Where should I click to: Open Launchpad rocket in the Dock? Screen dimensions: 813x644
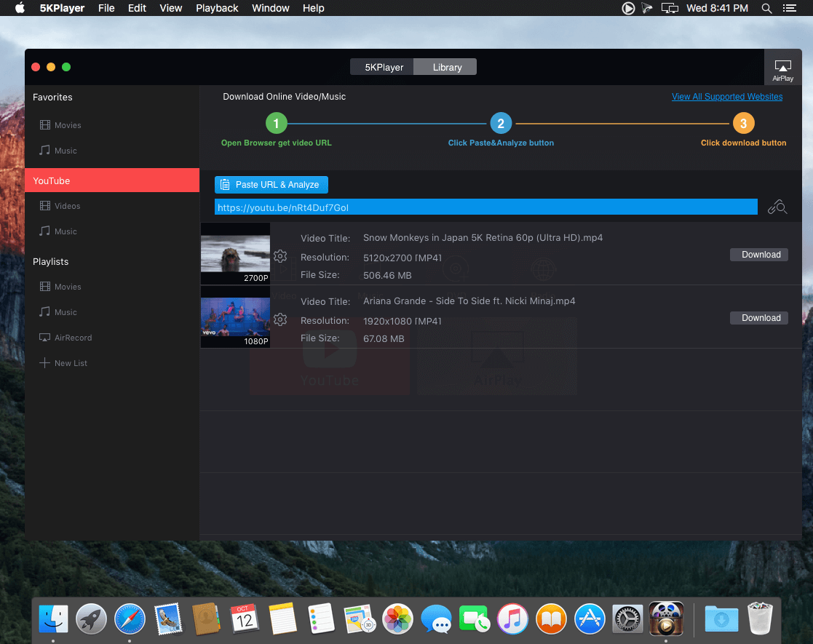tap(91, 619)
